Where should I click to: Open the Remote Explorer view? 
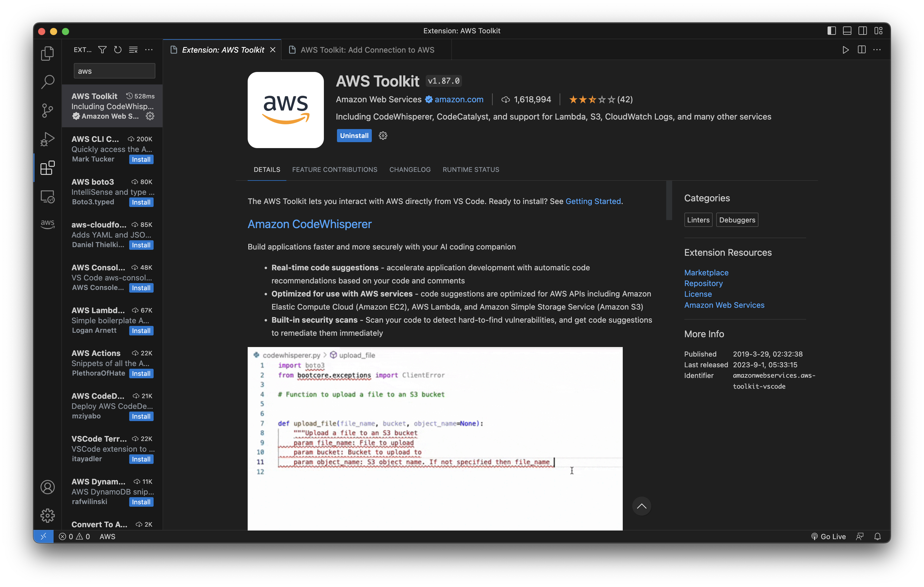point(47,196)
